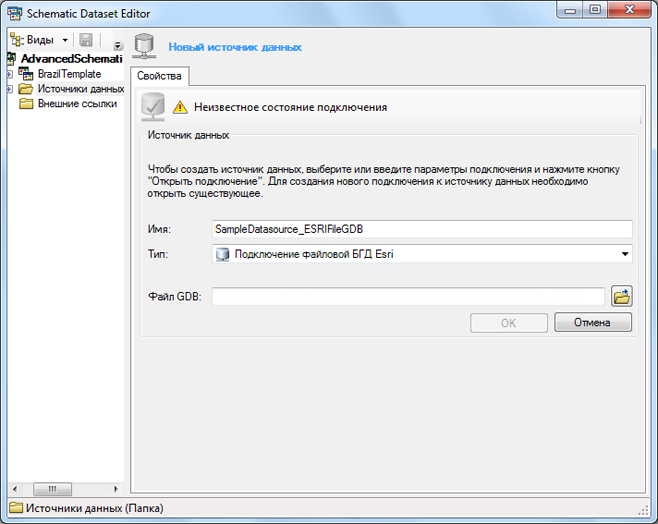The height and width of the screenshot is (524, 658).
Task: Click into the Имя name field
Action: click(422, 229)
